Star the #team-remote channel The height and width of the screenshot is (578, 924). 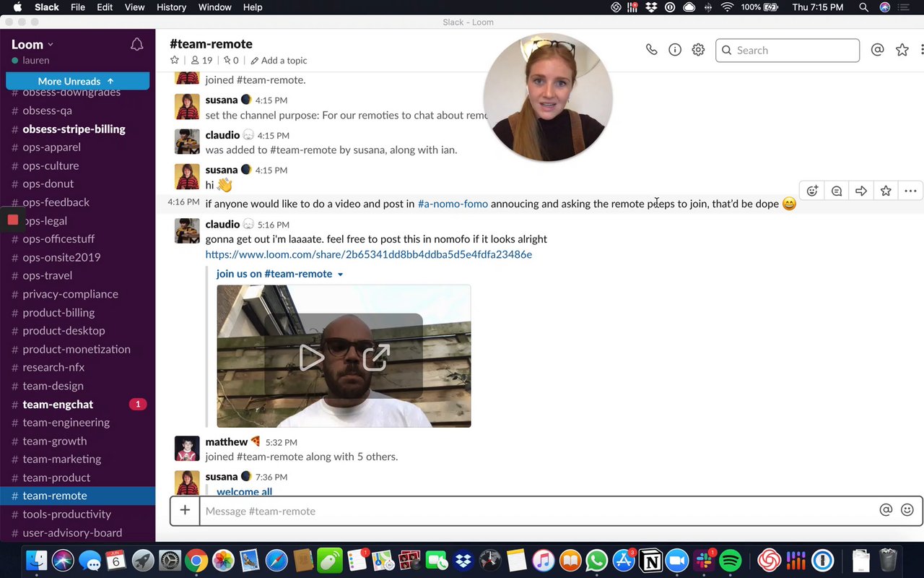[x=175, y=60]
